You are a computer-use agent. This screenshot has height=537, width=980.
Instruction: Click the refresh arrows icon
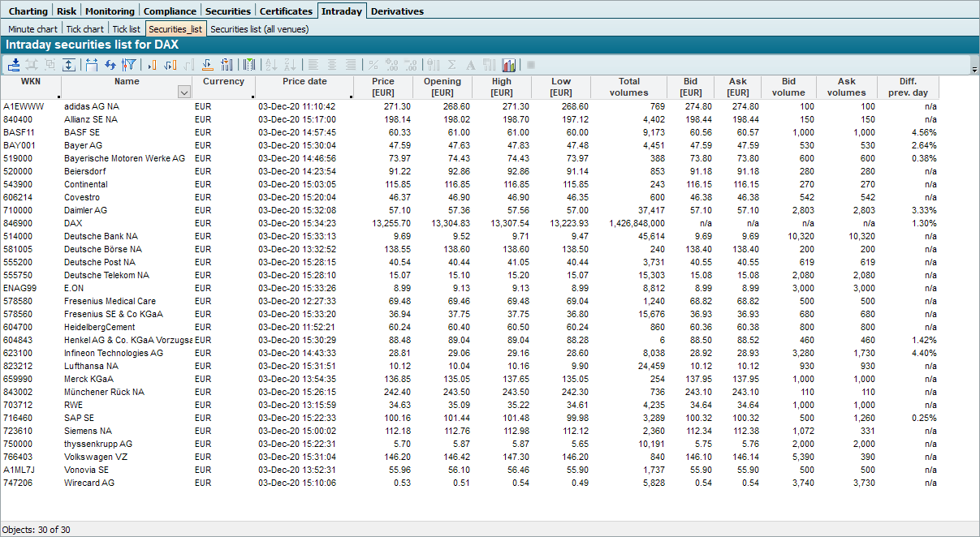[110, 65]
